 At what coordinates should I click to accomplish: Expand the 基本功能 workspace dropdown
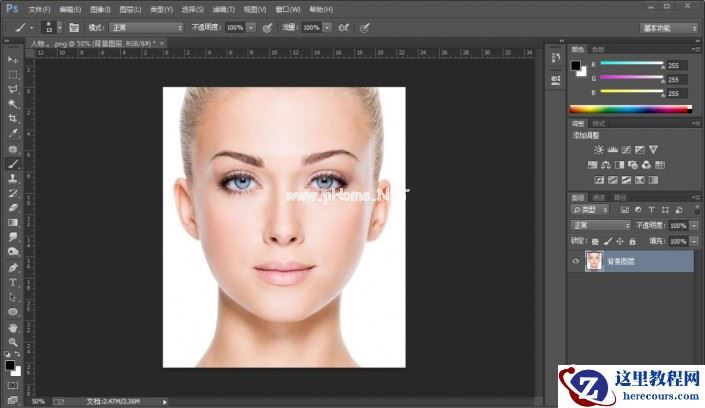(670, 28)
